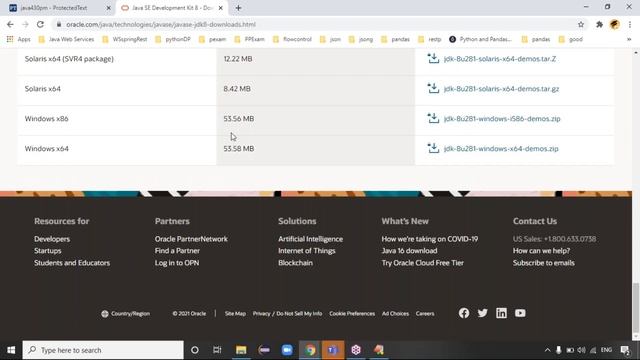Open the Site Map footer link
Viewport: 640px width, 360px height.
click(235, 313)
